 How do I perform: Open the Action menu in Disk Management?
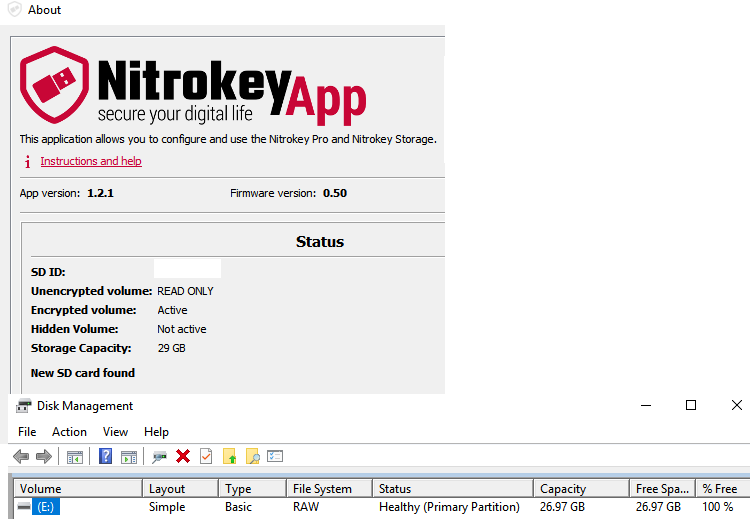69,432
